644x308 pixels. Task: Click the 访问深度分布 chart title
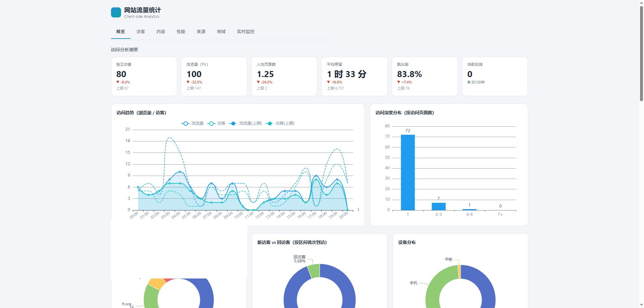click(x=405, y=113)
